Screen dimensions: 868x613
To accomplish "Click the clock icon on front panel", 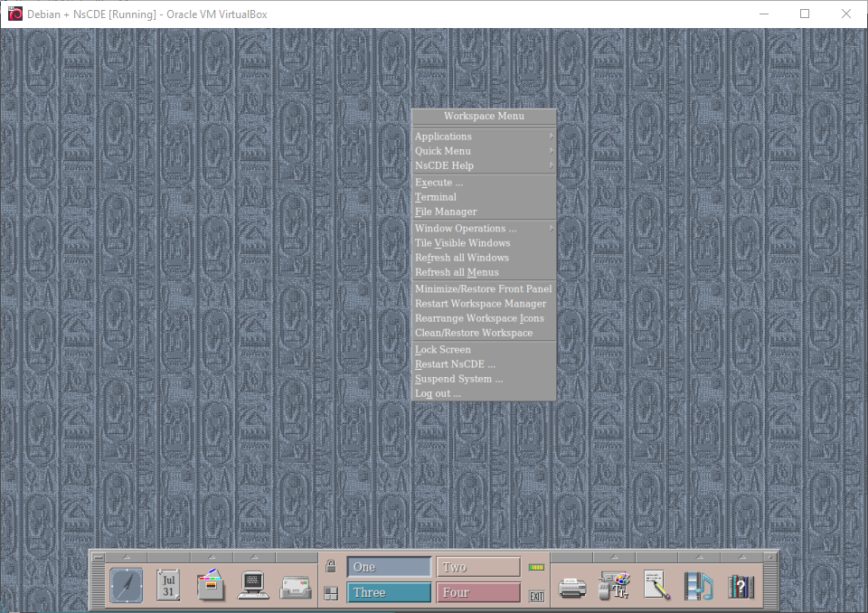I will [x=126, y=586].
